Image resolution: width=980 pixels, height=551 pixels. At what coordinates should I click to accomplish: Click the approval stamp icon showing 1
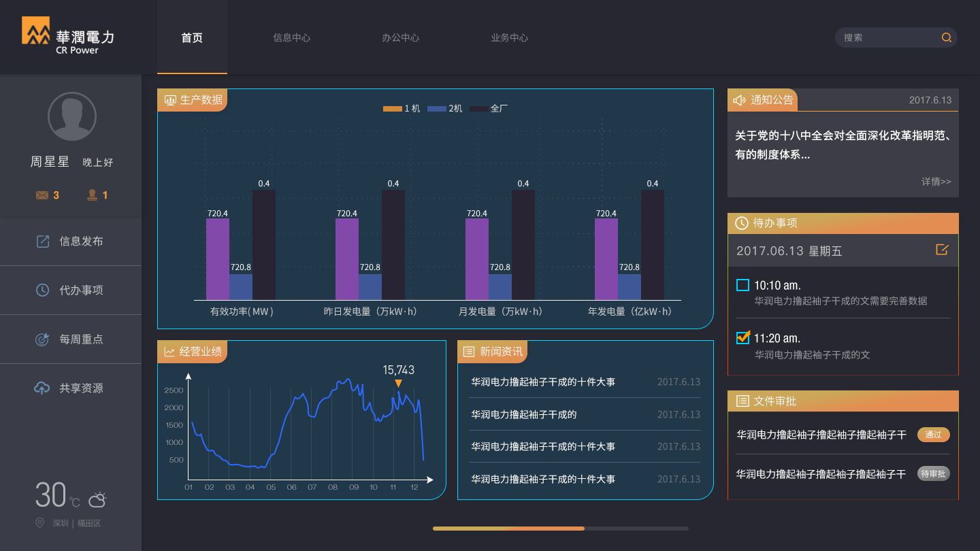93,195
